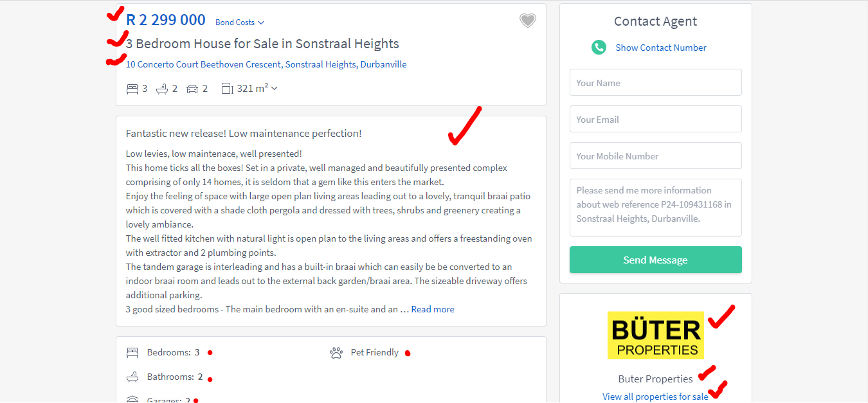The width and height of the screenshot is (868, 403).
Task: Click the bed icon next to Bedrooms
Action: tap(132, 352)
